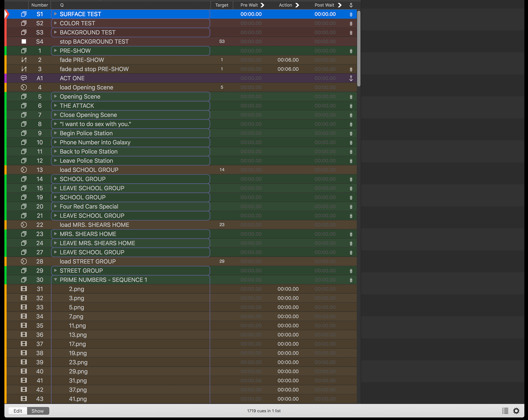
Task: Toggle auto-follow arrow on COLOR TEST row
Action: coord(351,23)
